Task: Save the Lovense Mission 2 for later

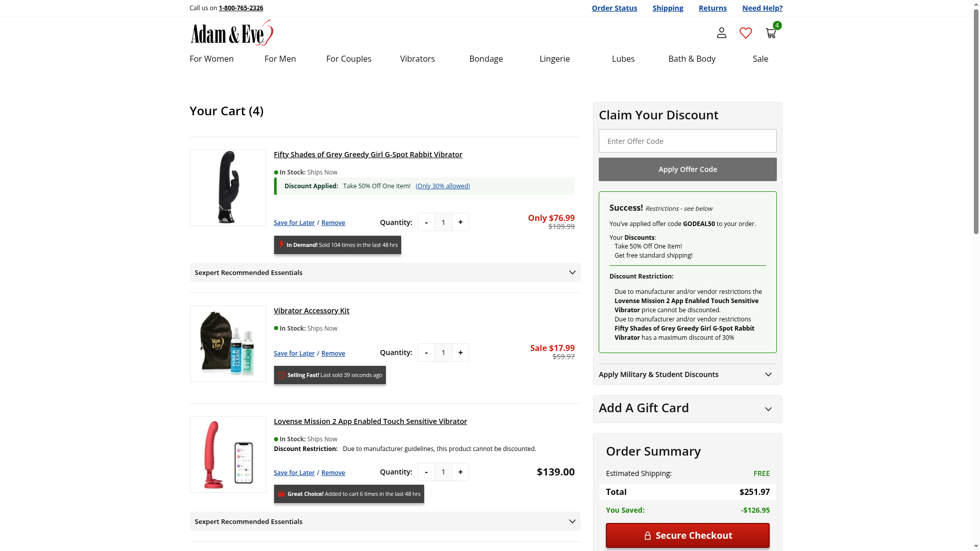Action: coord(294,473)
